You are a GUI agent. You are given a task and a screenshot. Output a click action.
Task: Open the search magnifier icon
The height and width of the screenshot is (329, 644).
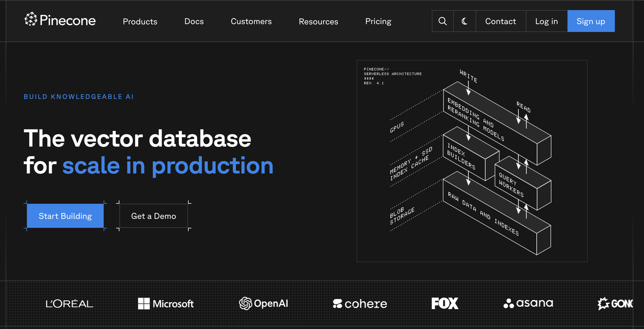tap(443, 21)
